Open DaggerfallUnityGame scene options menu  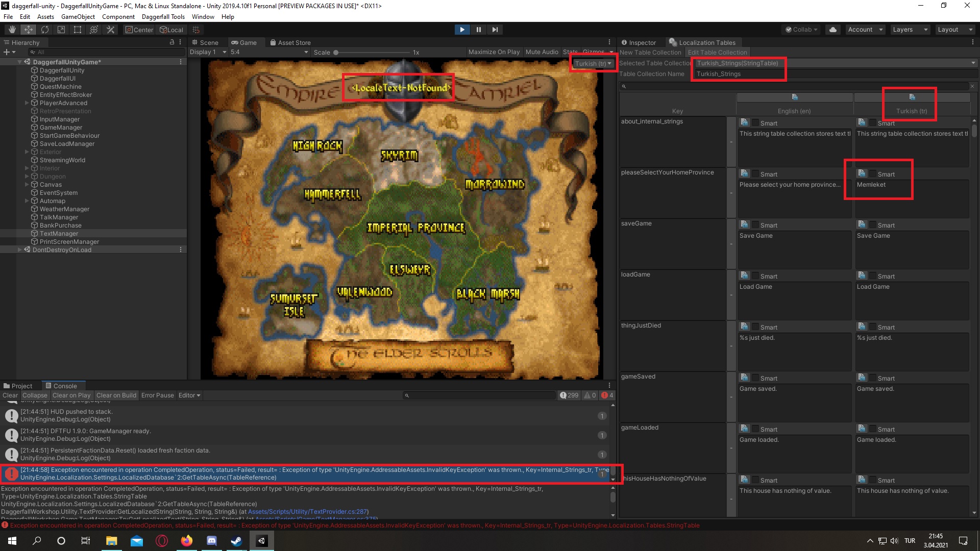(x=181, y=62)
